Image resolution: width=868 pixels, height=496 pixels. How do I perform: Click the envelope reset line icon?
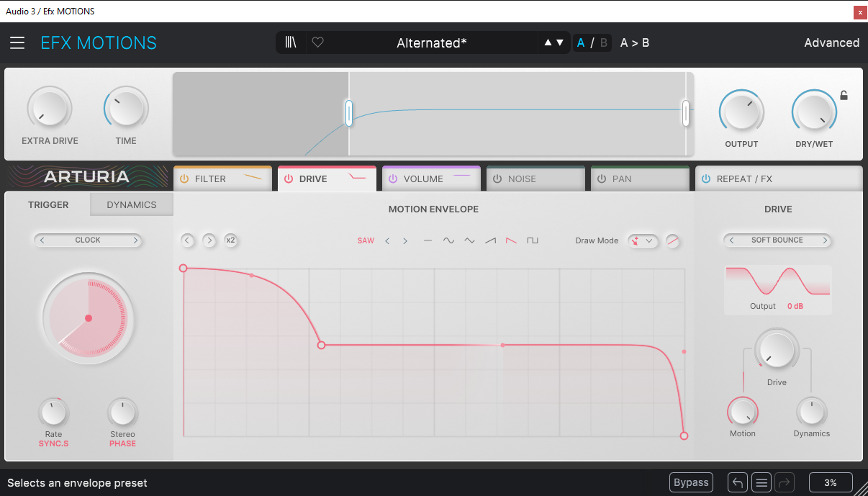[x=672, y=240]
